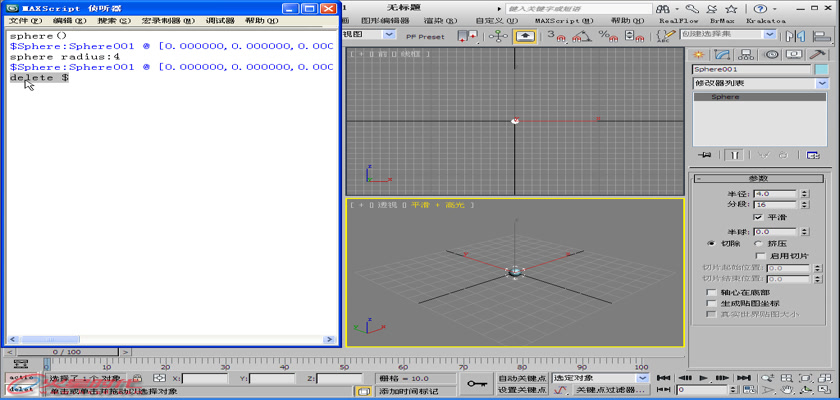Open the Display command panel tab

[795, 55]
